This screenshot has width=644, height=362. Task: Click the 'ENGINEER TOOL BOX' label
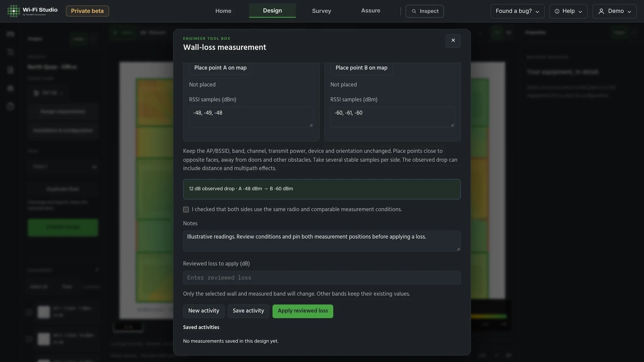(x=207, y=39)
